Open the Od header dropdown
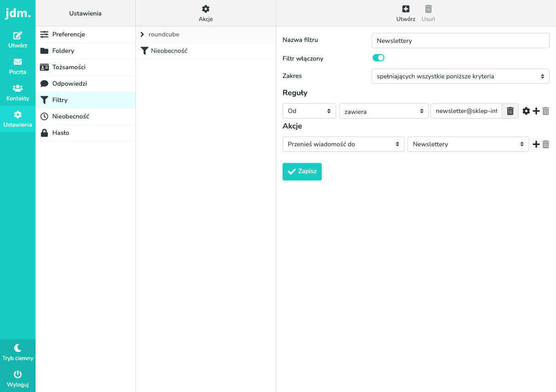The width and height of the screenshot is (556, 392). 309,111
